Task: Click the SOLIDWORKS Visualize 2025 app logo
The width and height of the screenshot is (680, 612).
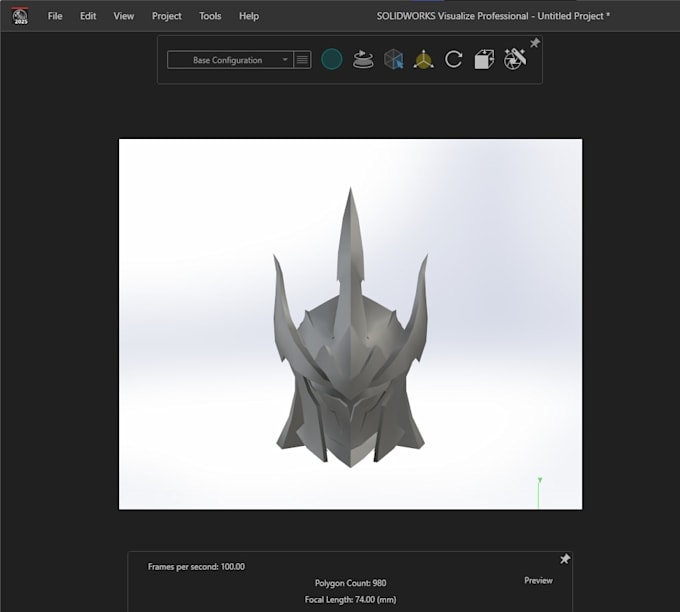Action: pyautogui.click(x=20, y=16)
